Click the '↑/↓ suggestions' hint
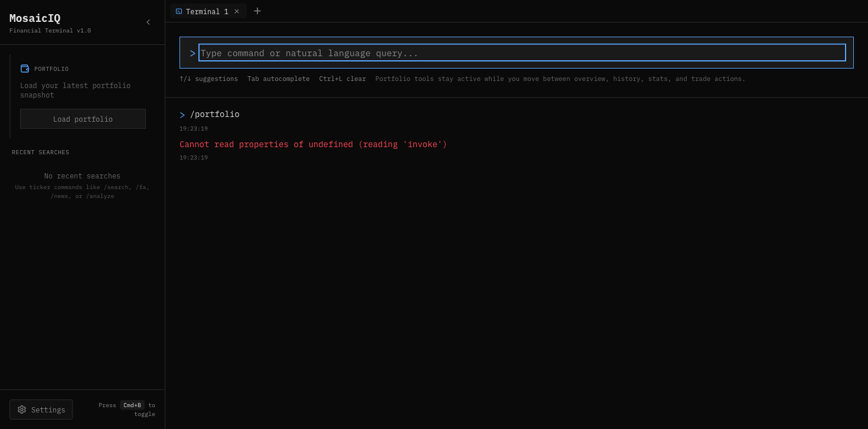This screenshot has width=868, height=429. click(x=208, y=79)
